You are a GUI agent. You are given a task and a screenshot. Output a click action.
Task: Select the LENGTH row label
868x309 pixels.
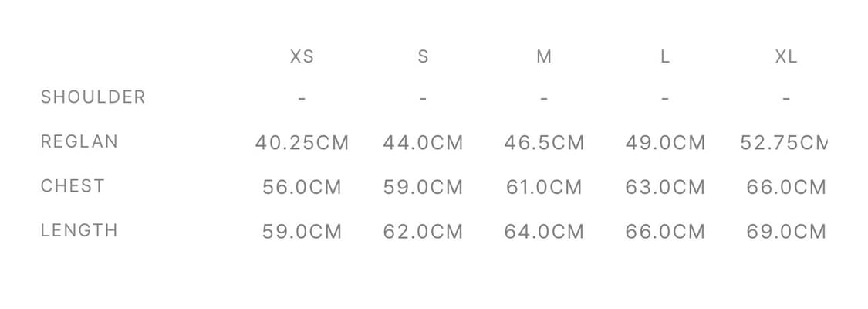[x=79, y=230]
